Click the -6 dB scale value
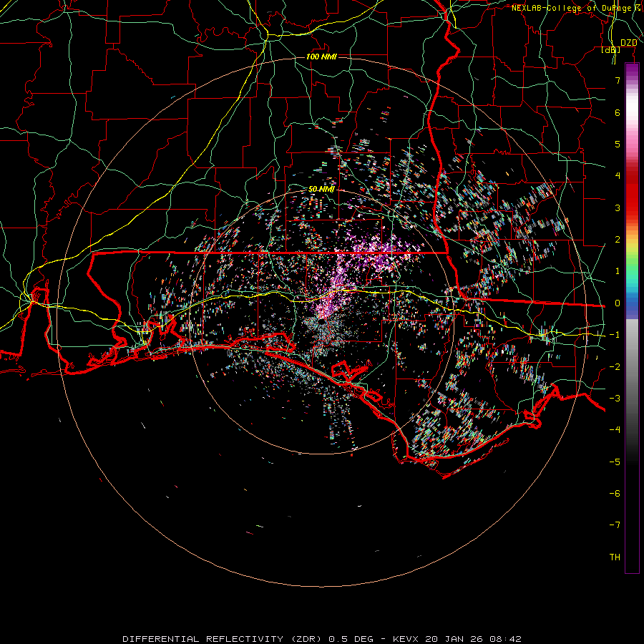 tap(615, 494)
